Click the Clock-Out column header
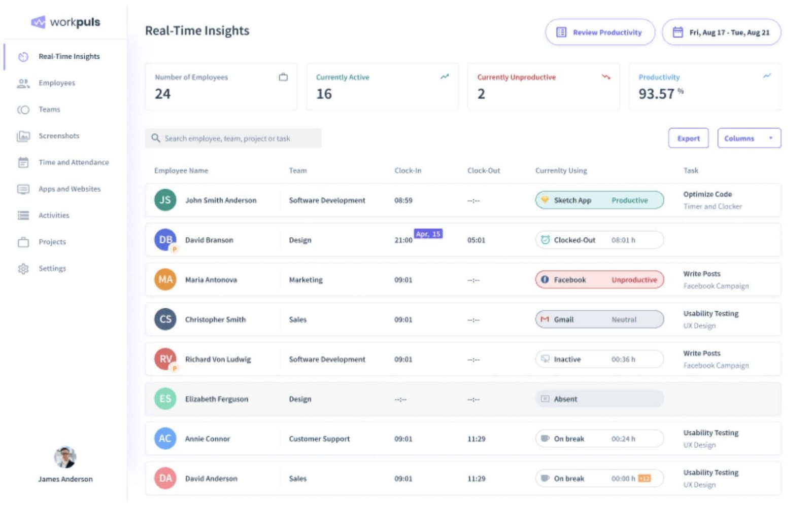The height and width of the screenshot is (505, 812). (484, 170)
